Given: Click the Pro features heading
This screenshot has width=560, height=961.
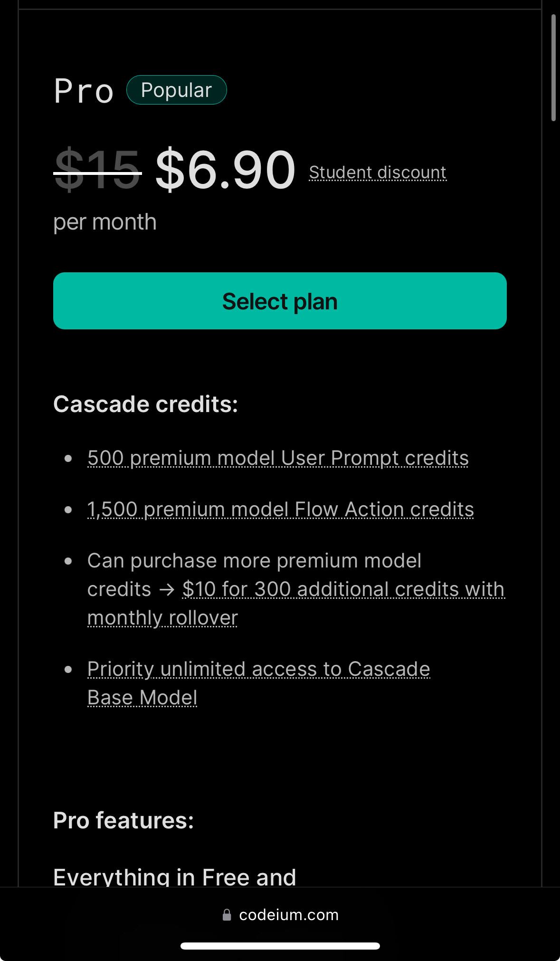Looking at the screenshot, I should pyautogui.click(x=123, y=820).
